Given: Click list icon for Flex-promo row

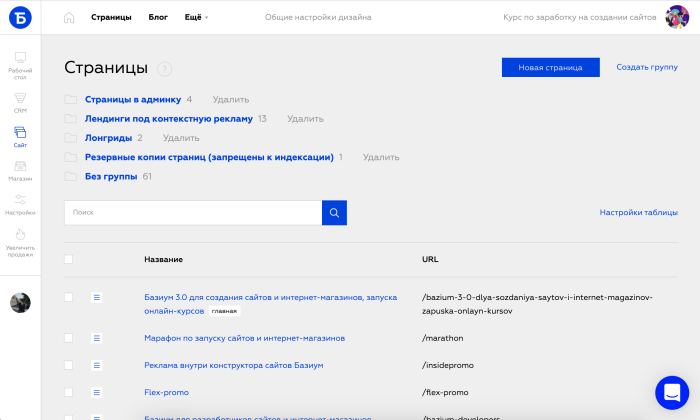Looking at the screenshot, I should click(96, 392).
